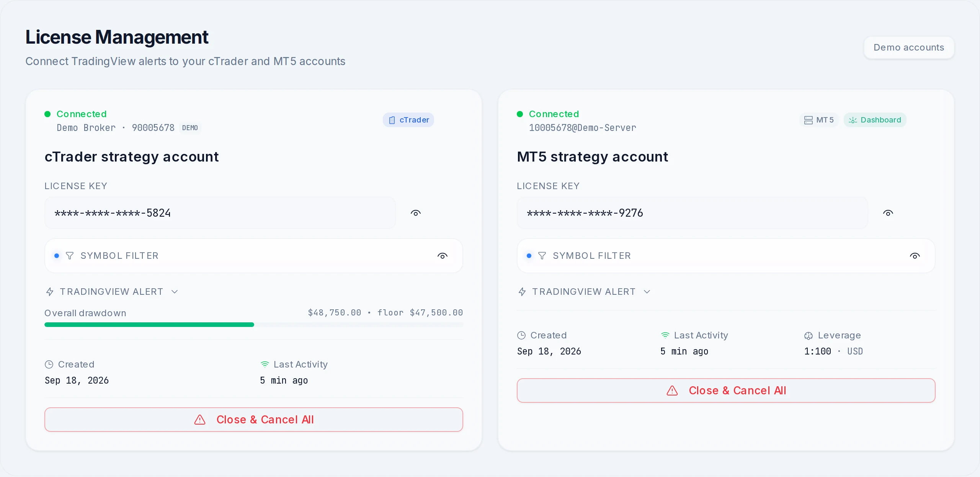Click the blue dot in cTrader symbol filter

point(57,256)
